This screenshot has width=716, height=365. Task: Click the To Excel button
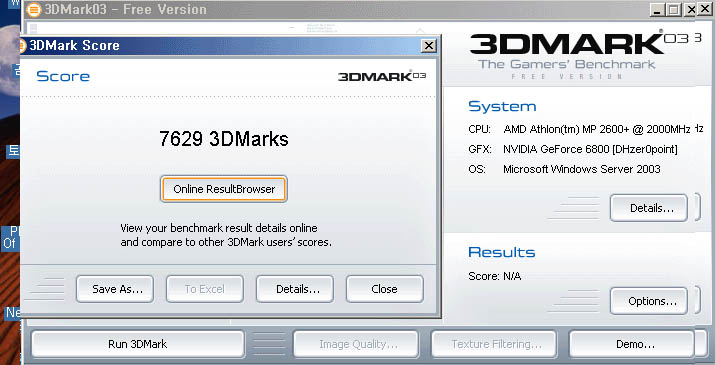[205, 289]
